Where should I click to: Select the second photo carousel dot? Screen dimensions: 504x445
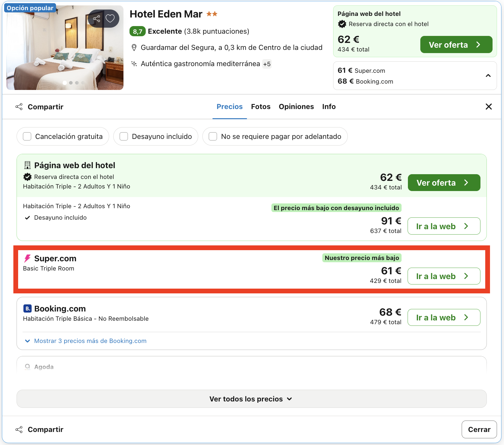pos(71,83)
